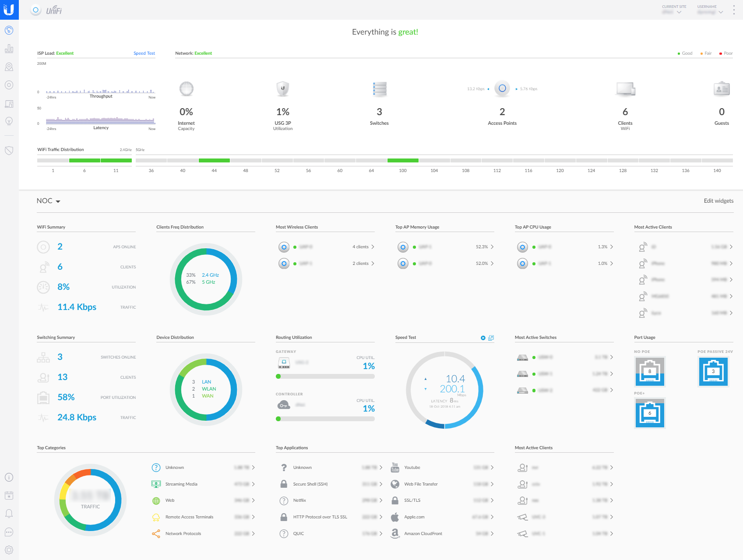Start the speed test play icon

pos(483,338)
